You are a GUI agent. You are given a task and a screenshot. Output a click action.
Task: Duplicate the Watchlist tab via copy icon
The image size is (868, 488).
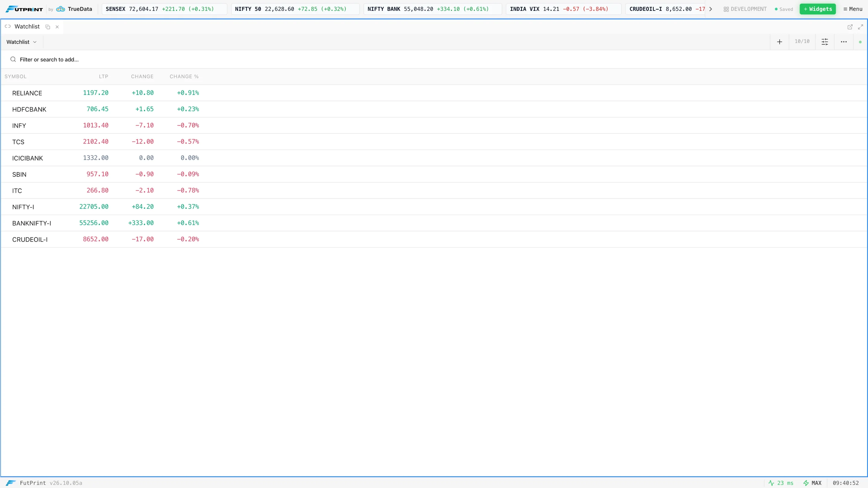[48, 27]
